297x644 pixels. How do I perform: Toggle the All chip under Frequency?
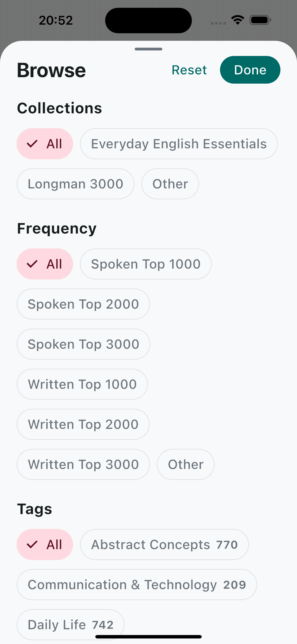pos(45,264)
